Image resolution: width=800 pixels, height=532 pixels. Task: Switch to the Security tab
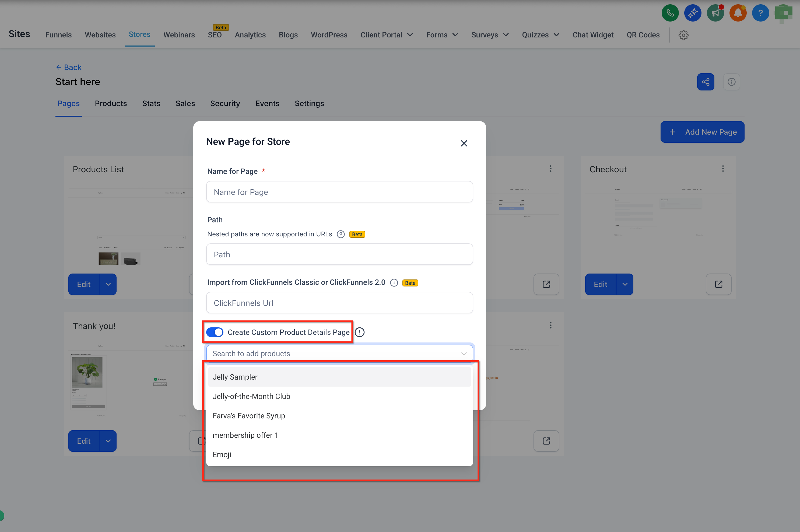(225, 103)
